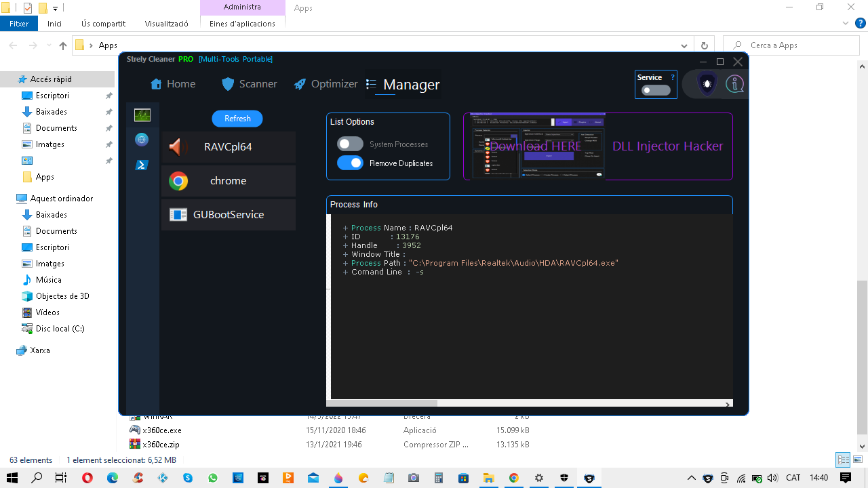Switch to the Home tab in Strely
Image resolution: width=868 pixels, height=488 pixels.
[x=173, y=84]
